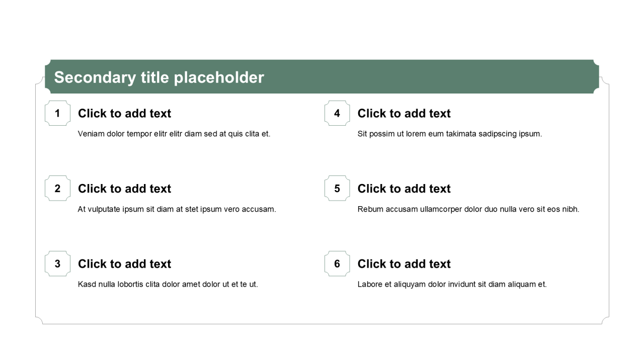Viewport: 644px width, 362px height.
Task: Click the 'Veniam dolor tempor' description text
Action: pos(174,134)
